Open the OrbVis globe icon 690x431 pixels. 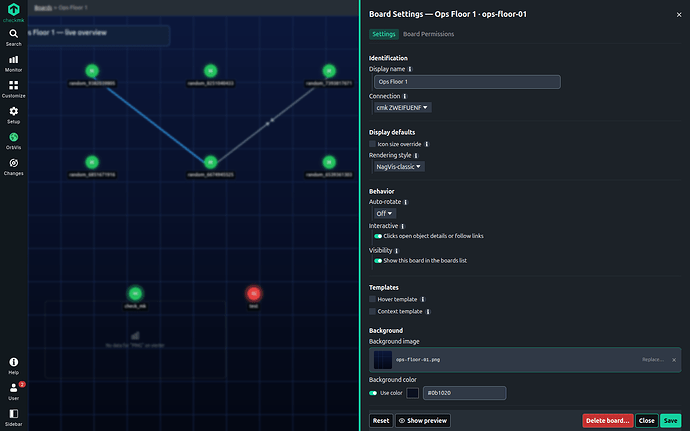[14, 141]
